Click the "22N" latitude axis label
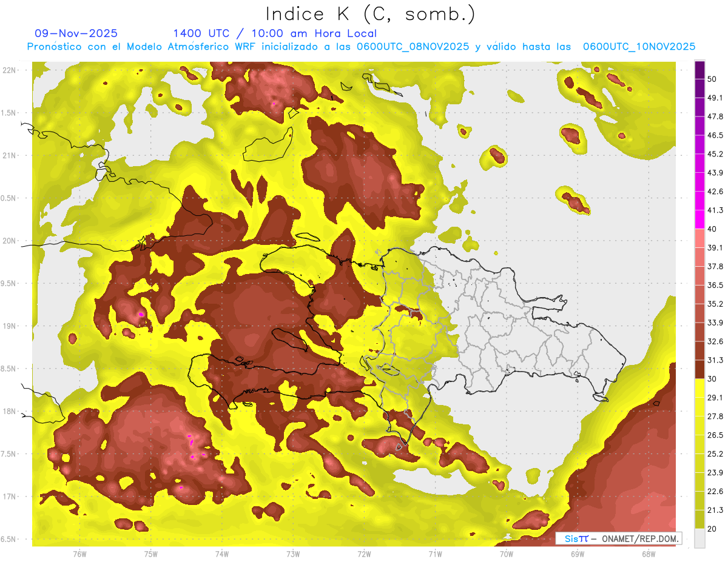 [x=9, y=70]
